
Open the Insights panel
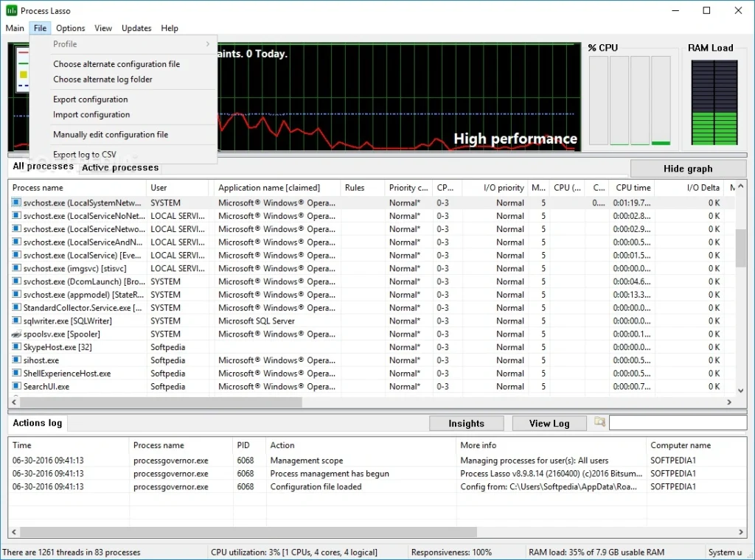pos(466,422)
